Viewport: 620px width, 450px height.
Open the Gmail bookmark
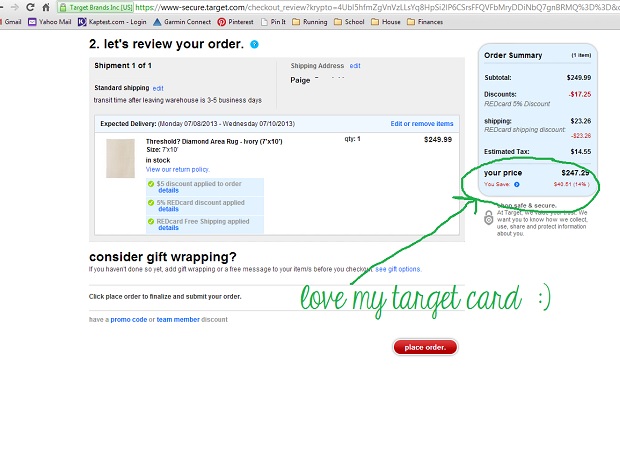tap(12, 20)
